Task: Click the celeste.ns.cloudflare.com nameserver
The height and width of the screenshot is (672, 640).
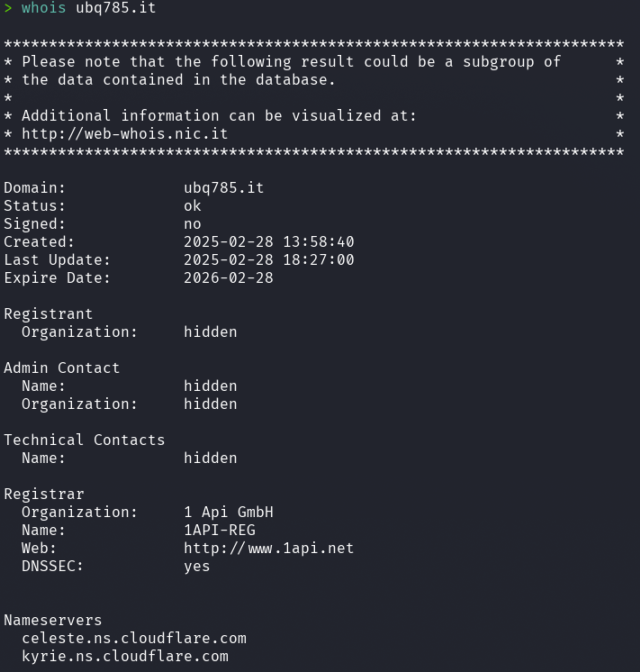Action: coord(134,638)
